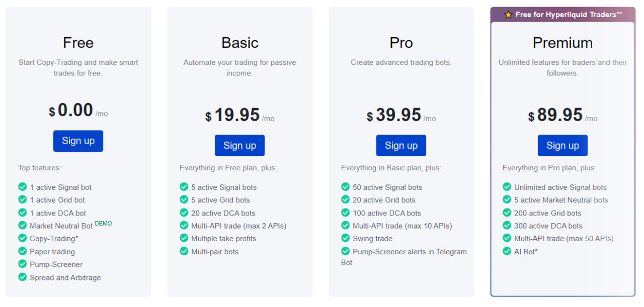Choose Sign up on the Premium plan
This screenshot has height=307, width=644.
coord(562,145)
